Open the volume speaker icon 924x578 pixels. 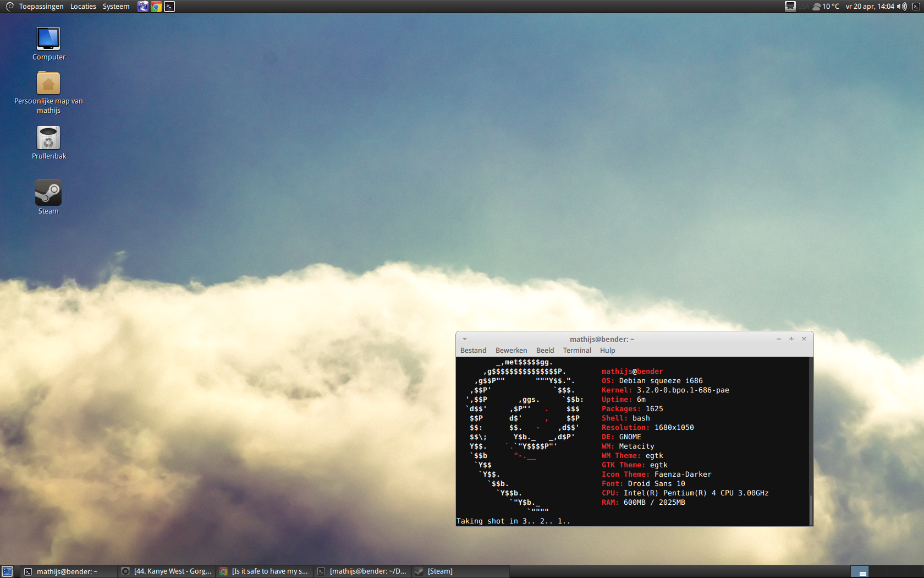tap(901, 7)
